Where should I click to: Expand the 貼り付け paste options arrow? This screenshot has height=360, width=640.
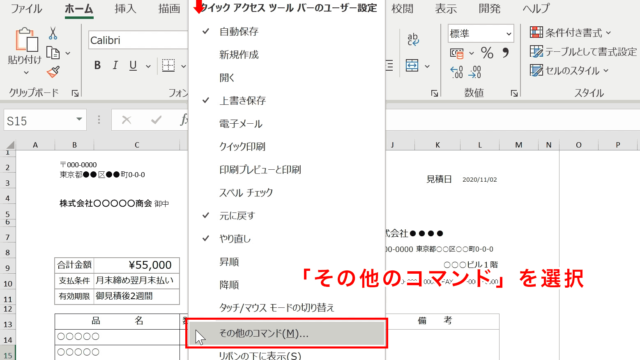tap(26, 73)
